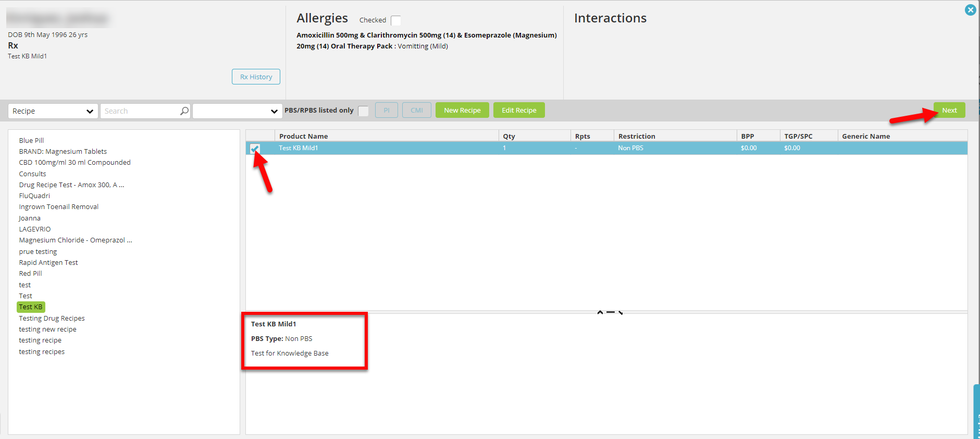
Task: Select LAGEVRIO recipe
Action: pos(35,229)
